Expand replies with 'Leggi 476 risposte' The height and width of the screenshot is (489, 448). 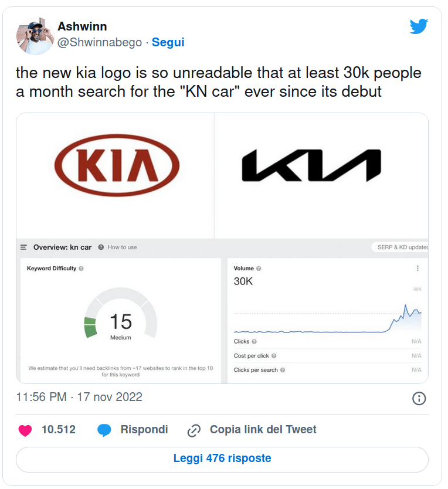[223, 459]
